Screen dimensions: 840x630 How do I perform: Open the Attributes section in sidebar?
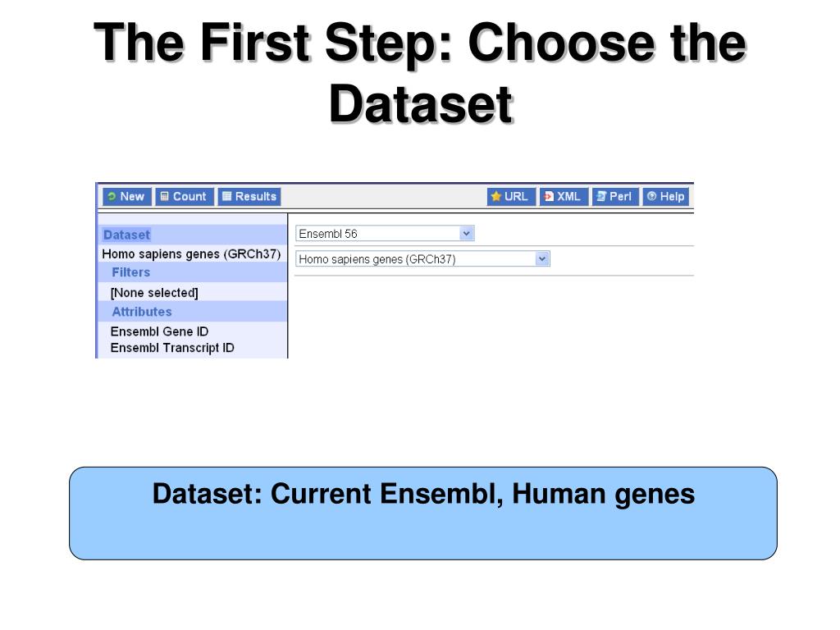point(142,312)
